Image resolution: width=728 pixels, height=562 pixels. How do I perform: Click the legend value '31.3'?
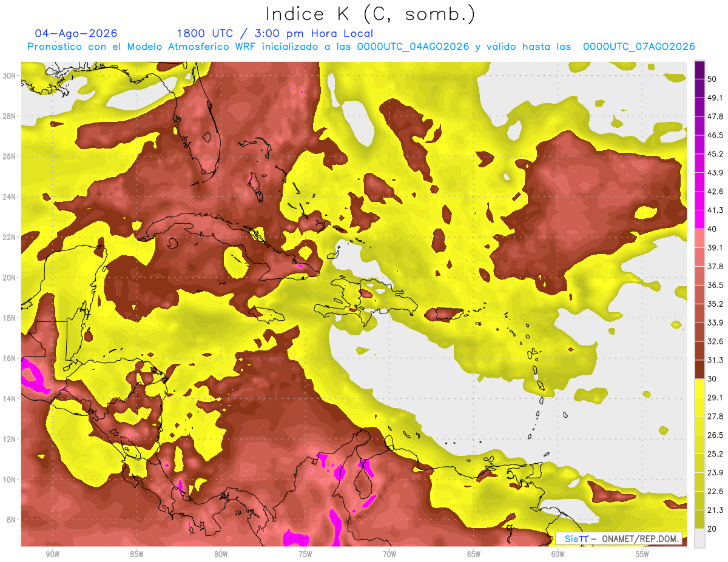716,360
